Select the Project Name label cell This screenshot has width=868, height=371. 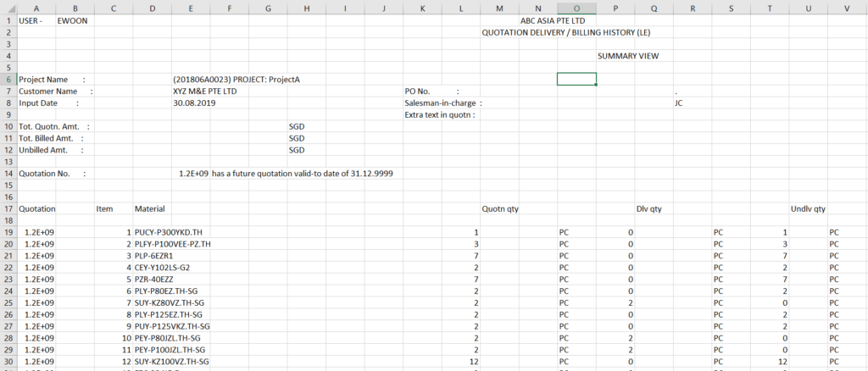[53, 80]
